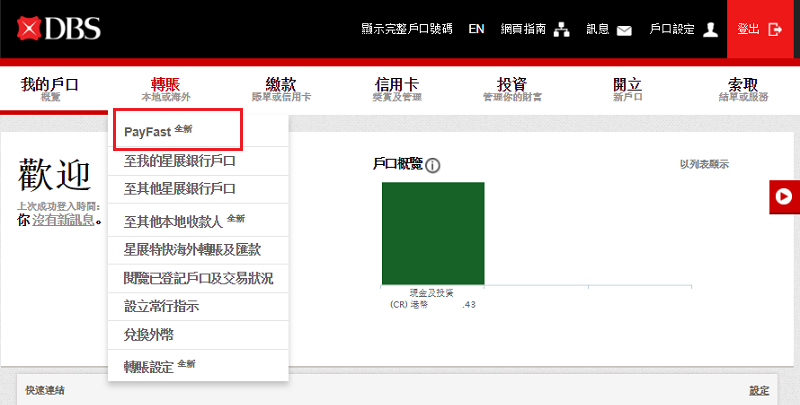Switch language to EN
This screenshot has width=800, height=405.
coord(476,30)
